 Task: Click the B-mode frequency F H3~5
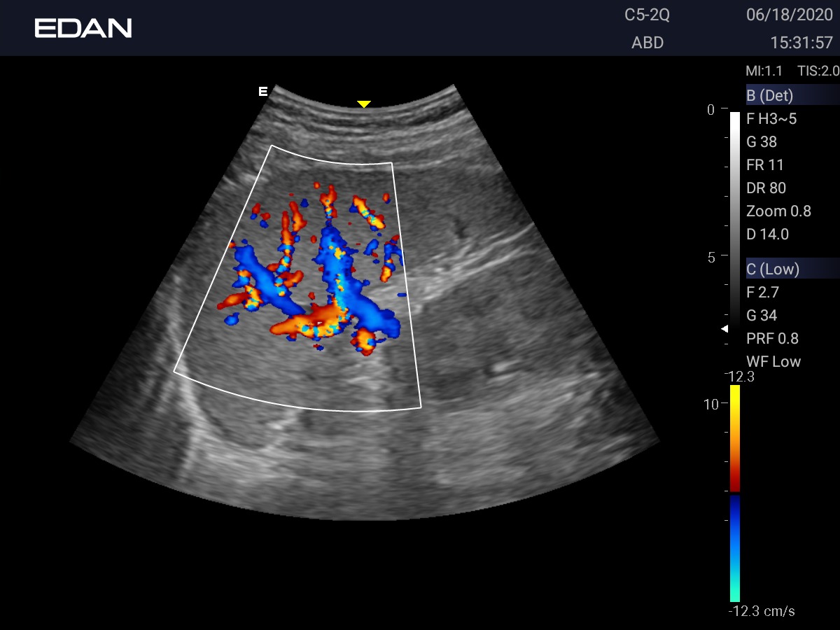pos(771,119)
